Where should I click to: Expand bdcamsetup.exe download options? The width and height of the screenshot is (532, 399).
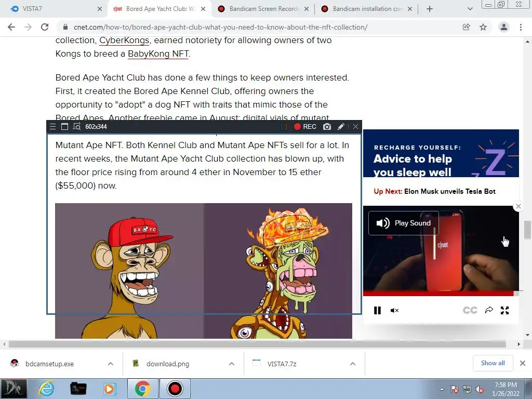click(x=111, y=364)
